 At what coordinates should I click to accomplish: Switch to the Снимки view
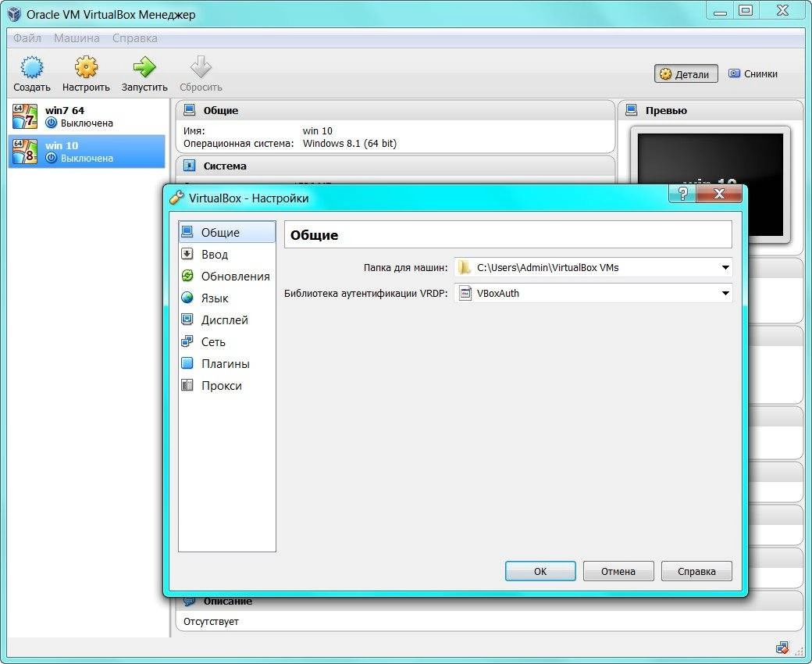753,74
